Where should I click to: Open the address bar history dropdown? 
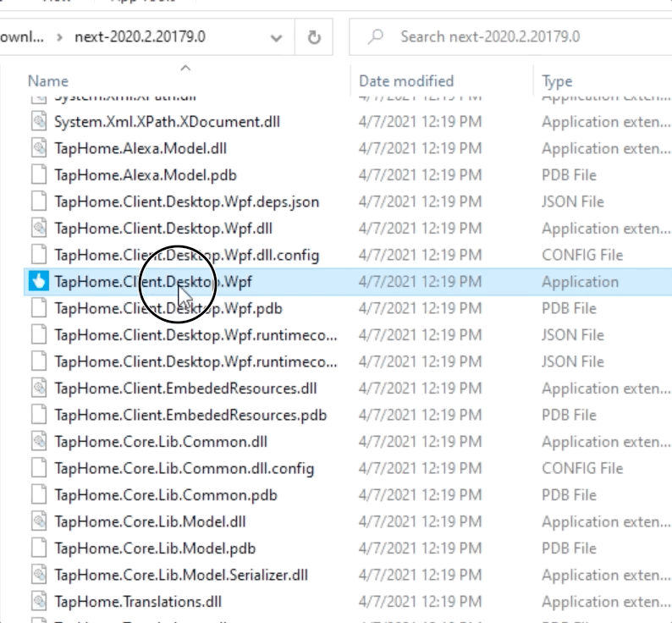click(277, 37)
